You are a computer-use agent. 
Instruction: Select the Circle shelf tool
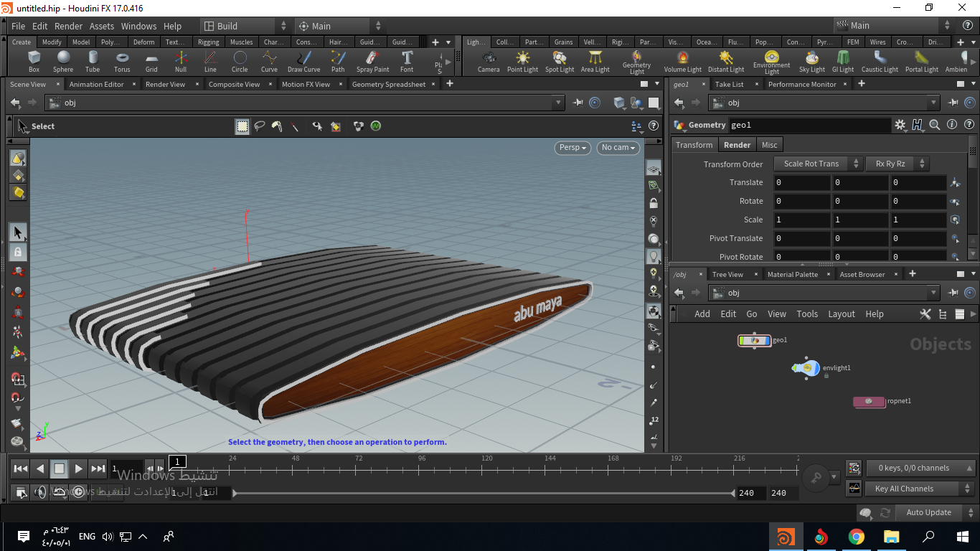(240, 61)
